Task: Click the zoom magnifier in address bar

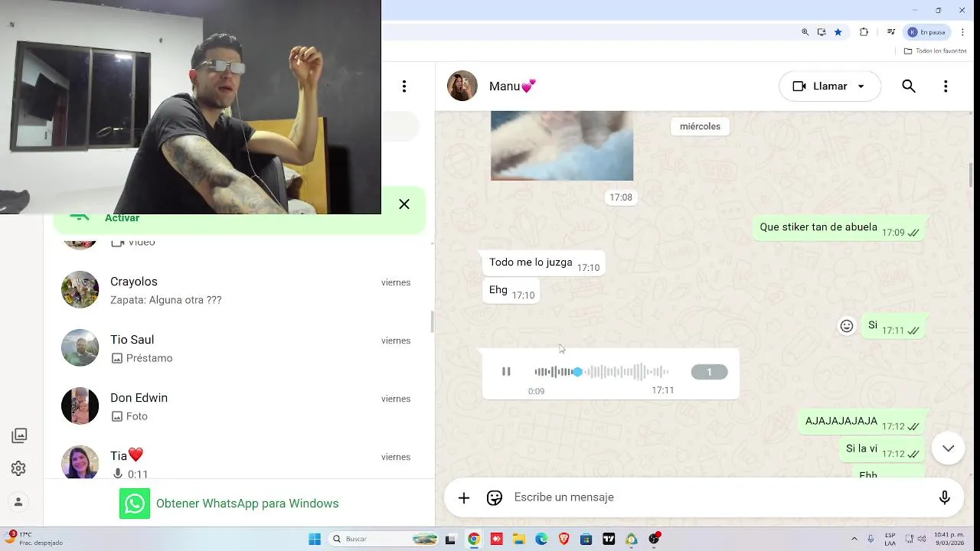Action: pyautogui.click(x=805, y=32)
